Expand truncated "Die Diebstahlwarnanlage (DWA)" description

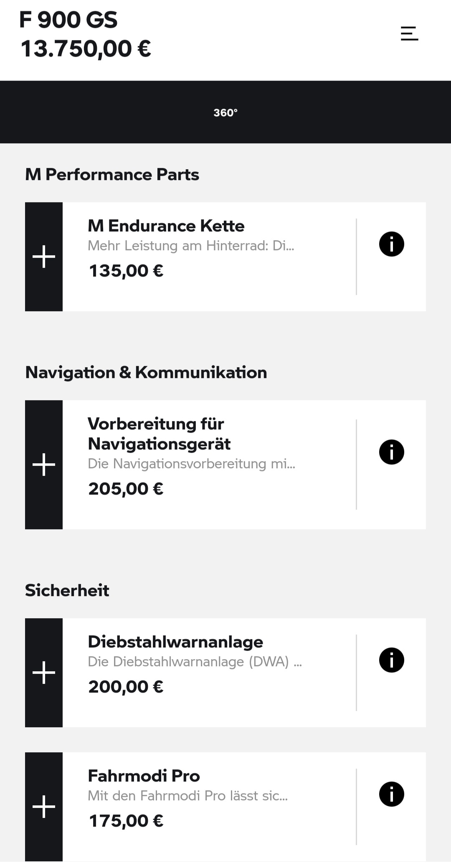pos(195,662)
